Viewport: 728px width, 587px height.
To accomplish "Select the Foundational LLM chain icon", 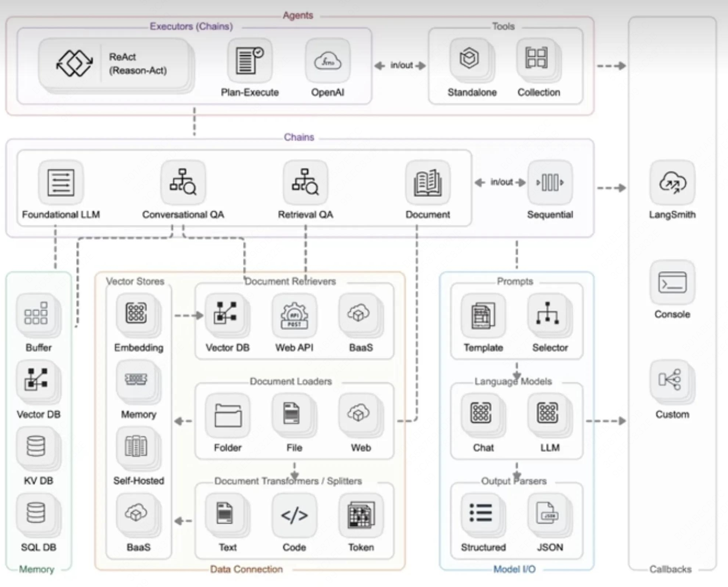I will (61, 183).
